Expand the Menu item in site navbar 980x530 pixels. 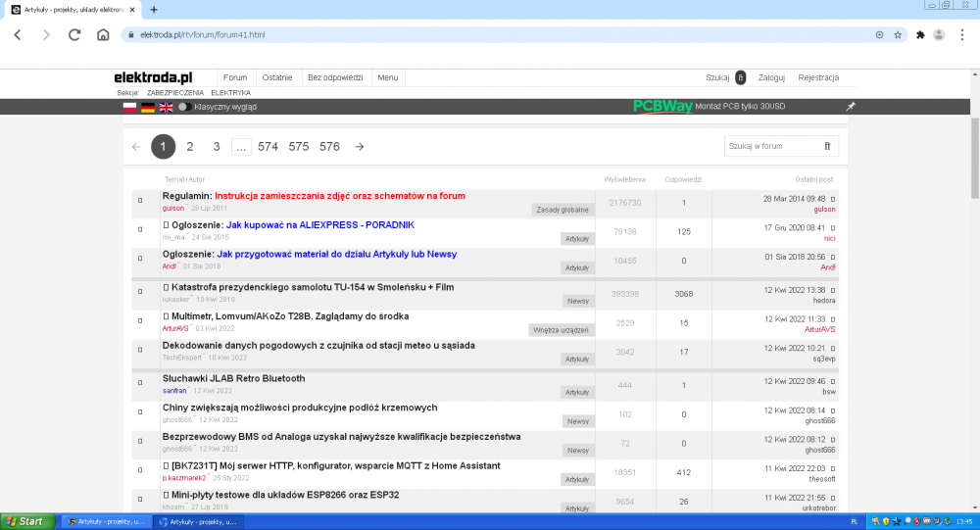click(x=387, y=77)
